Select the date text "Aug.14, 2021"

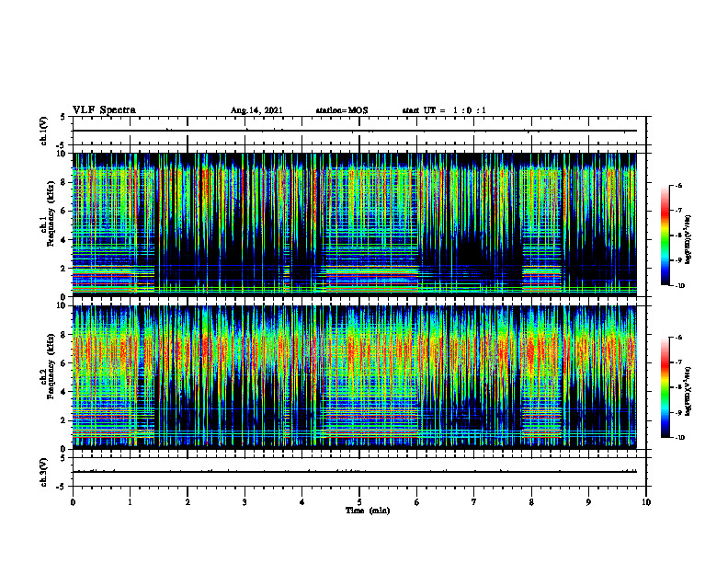pyautogui.click(x=256, y=110)
